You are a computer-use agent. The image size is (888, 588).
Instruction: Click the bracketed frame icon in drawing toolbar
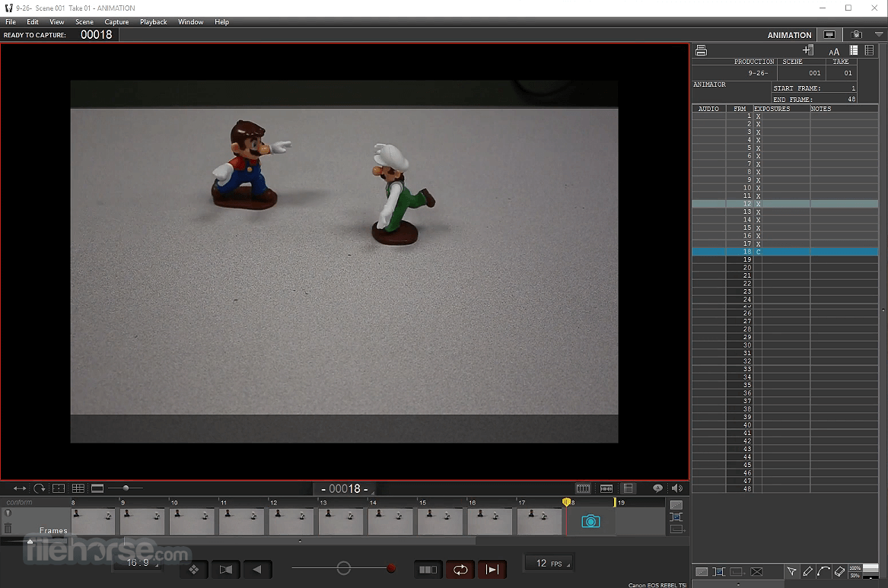point(718,571)
